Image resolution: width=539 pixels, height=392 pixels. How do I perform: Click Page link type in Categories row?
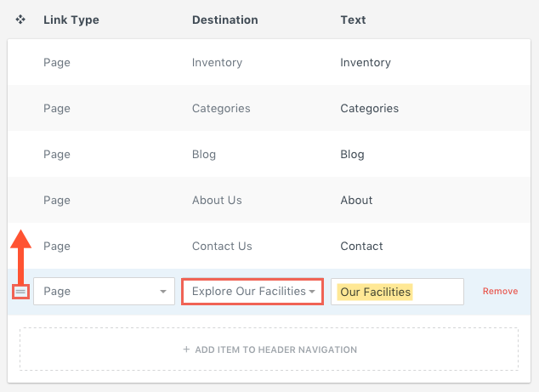[57, 108]
